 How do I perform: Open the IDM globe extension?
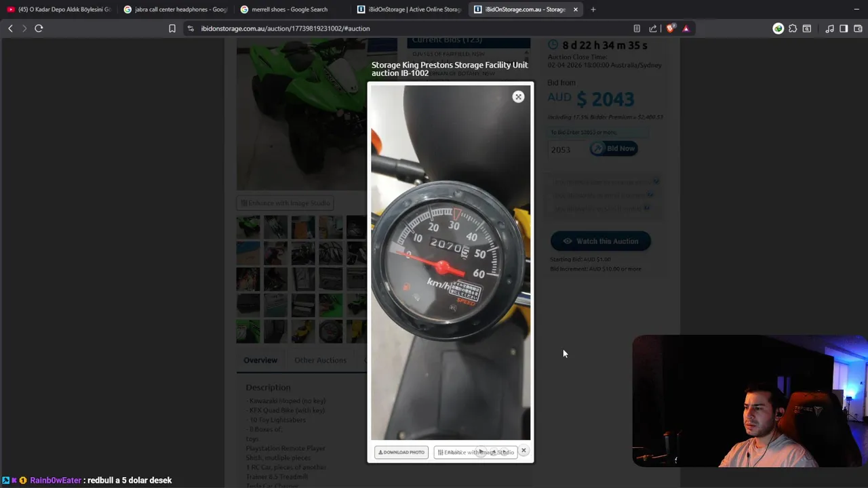(778, 28)
